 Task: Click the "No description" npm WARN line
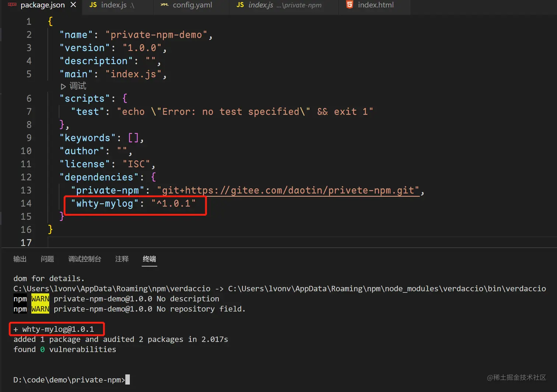pos(116,299)
